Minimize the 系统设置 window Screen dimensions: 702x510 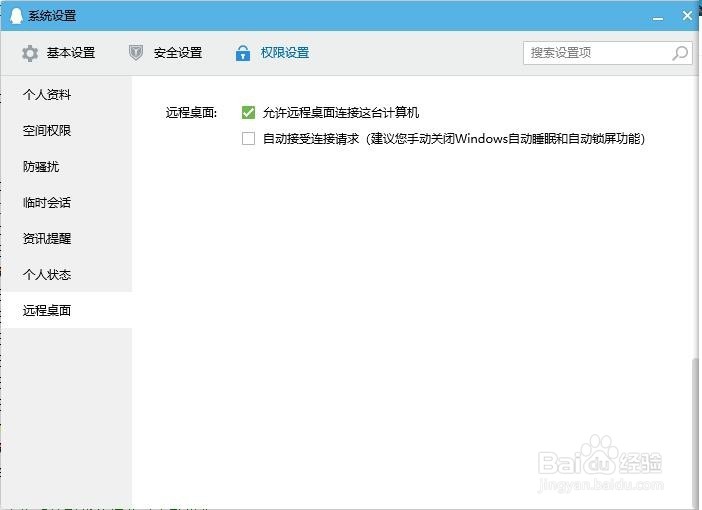[x=658, y=18]
